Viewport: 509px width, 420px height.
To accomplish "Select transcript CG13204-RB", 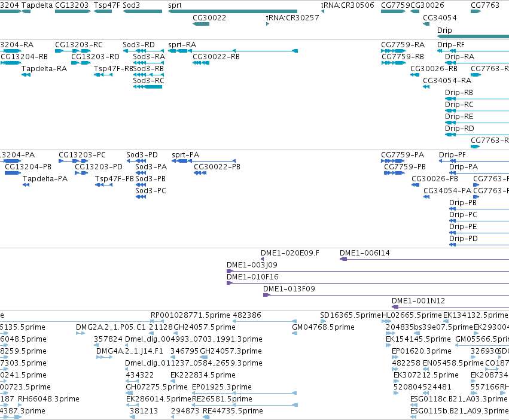I will coord(11,63).
